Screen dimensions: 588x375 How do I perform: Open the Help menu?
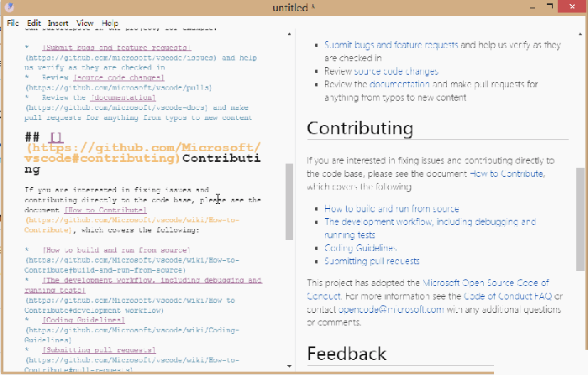110,23
